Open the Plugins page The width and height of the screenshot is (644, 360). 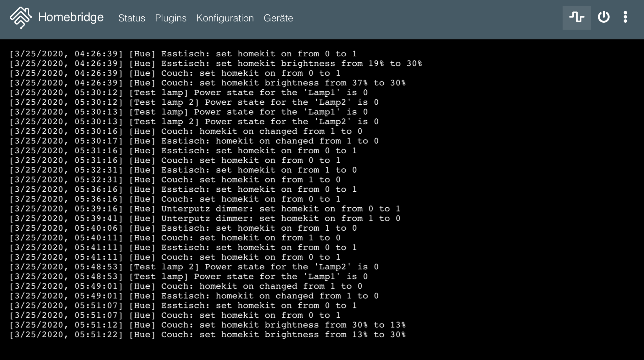pyautogui.click(x=170, y=18)
